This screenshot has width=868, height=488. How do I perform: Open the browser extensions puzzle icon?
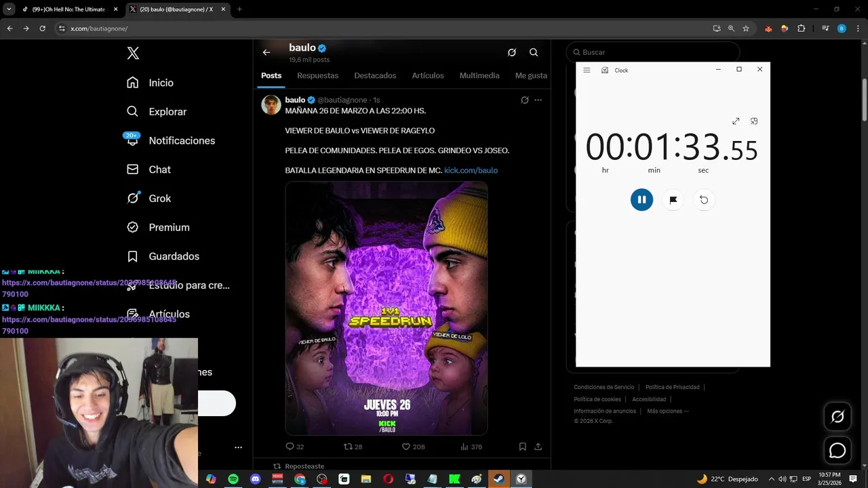801,28
